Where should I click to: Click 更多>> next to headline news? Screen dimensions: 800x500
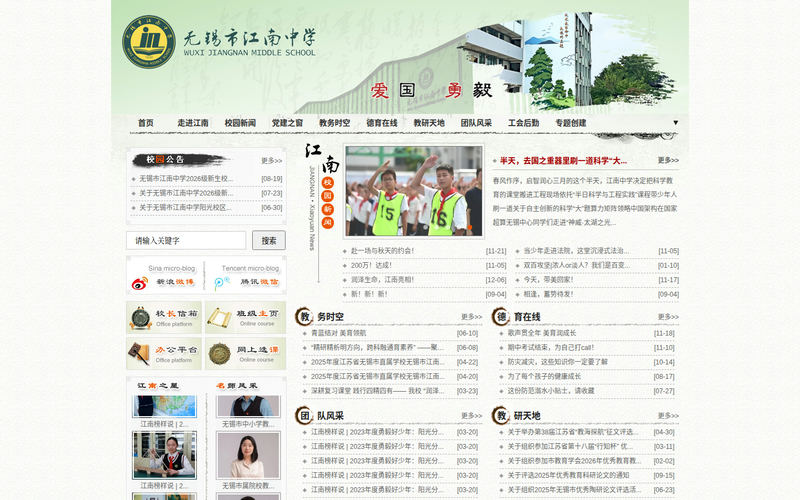[x=668, y=160]
